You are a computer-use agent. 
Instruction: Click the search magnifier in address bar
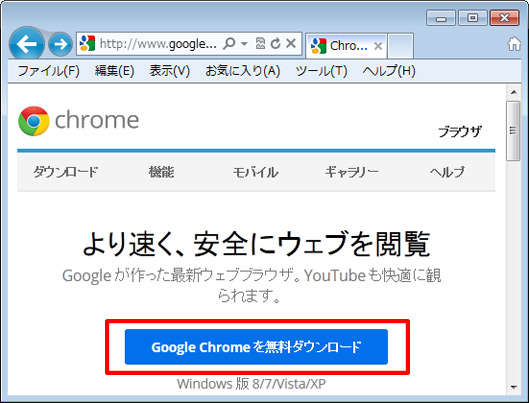229,44
